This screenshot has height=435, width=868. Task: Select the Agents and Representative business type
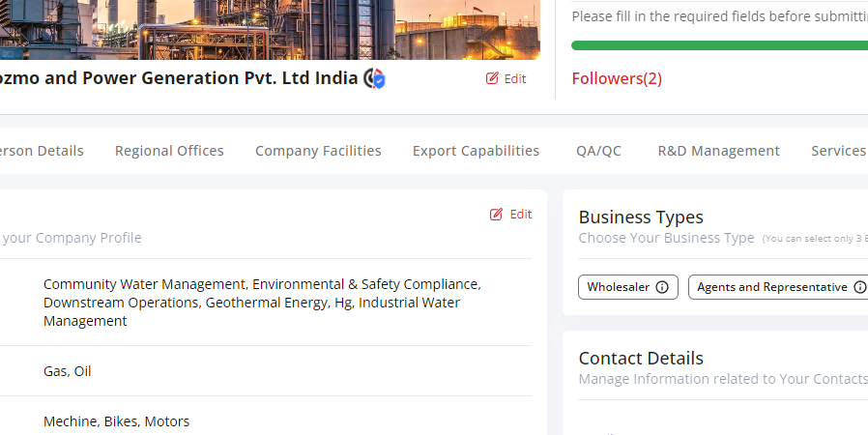771,287
